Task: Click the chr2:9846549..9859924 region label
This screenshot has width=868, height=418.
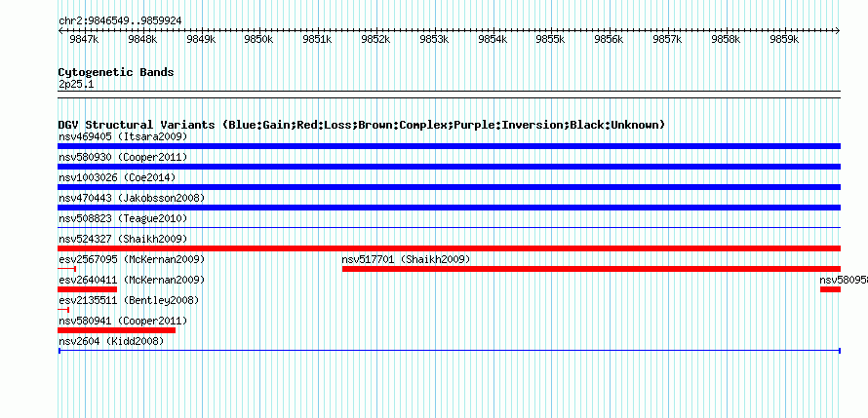Action: click(x=120, y=21)
